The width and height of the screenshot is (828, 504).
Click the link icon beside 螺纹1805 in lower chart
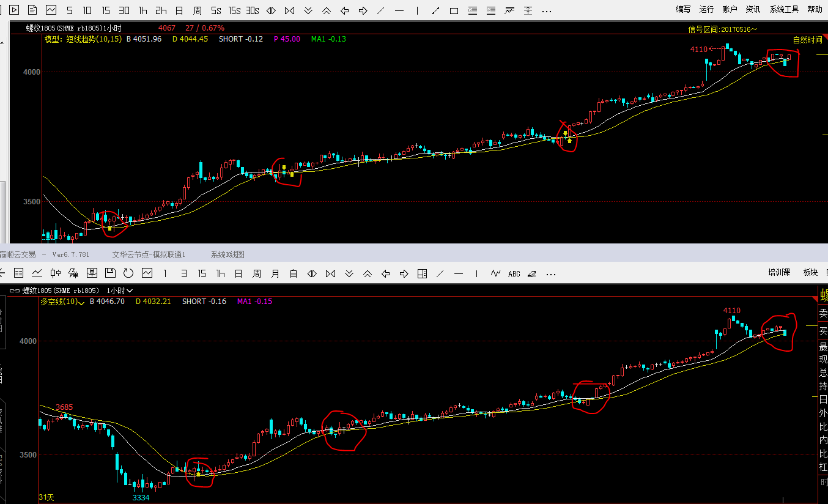pos(15,291)
